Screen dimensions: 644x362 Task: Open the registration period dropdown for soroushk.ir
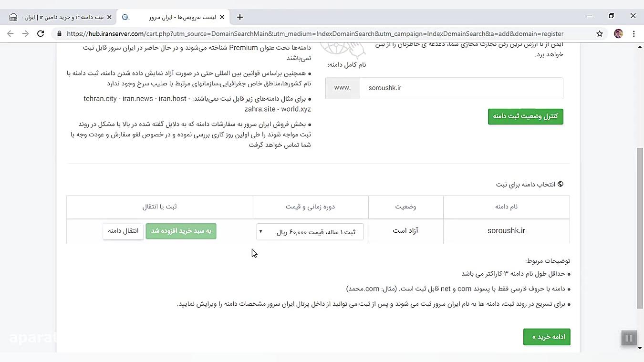[310, 231]
